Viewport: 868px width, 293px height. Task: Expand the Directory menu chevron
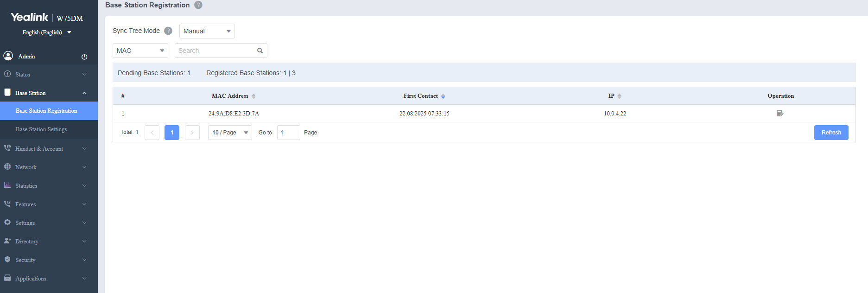(84, 242)
